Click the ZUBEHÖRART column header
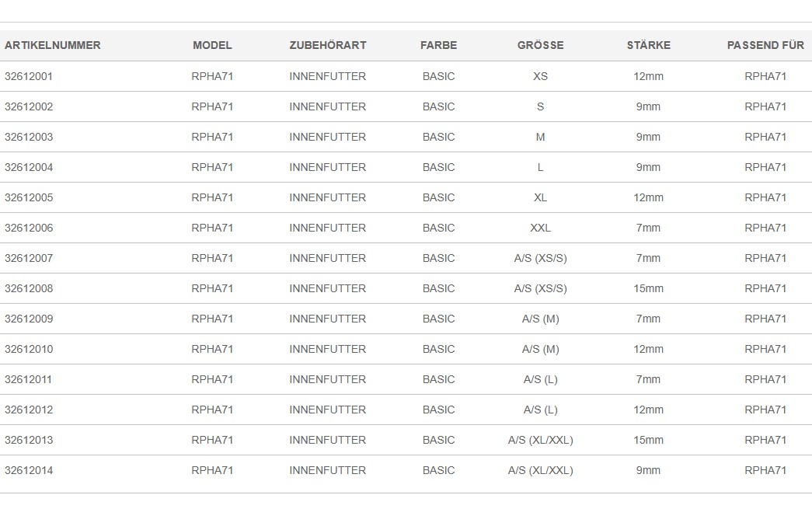 coord(328,45)
